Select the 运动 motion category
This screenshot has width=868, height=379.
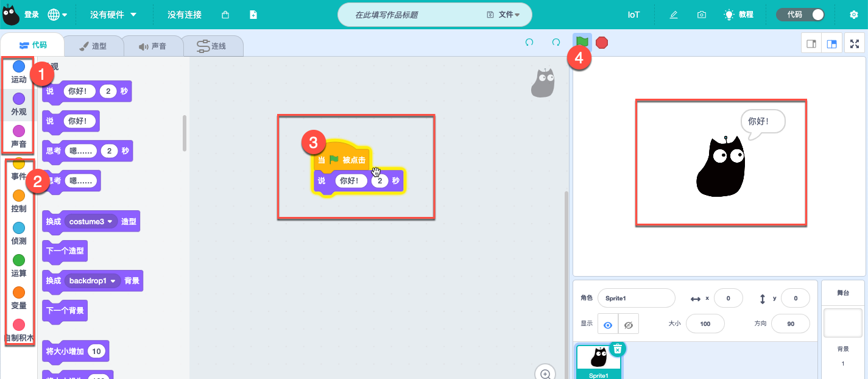[19, 71]
